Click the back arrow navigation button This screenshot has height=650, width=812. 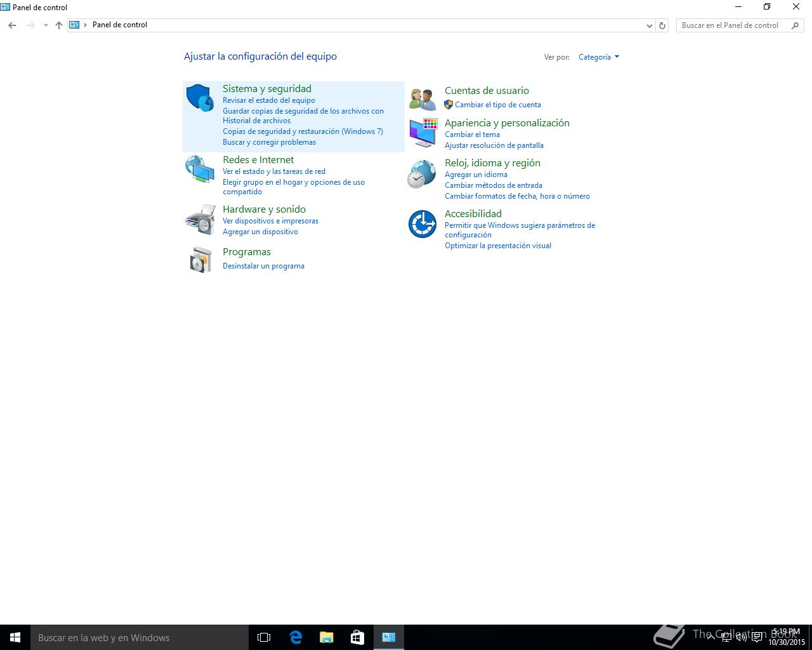[12, 25]
